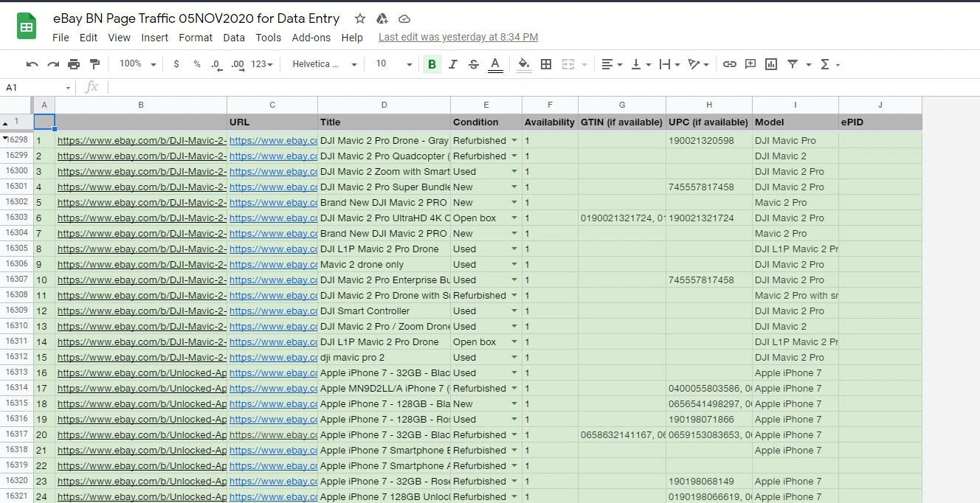Open the text wrapping dropdown
The height and width of the screenshot is (503, 980).
pyautogui.click(x=669, y=64)
